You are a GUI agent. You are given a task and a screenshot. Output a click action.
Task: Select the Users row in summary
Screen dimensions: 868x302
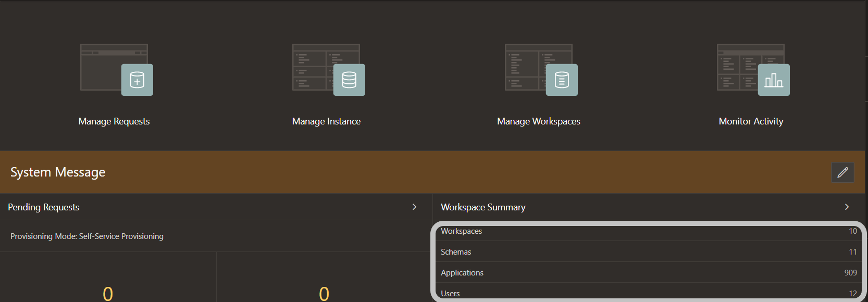(x=649, y=293)
